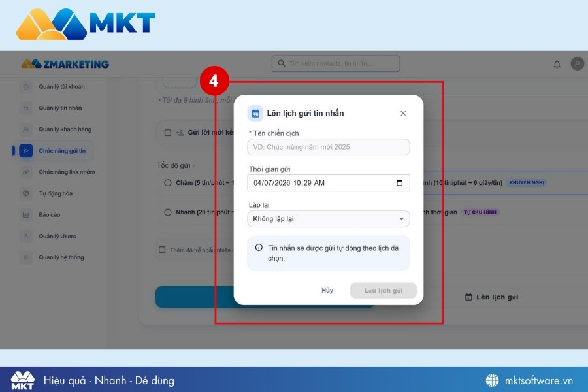Image resolution: width=588 pixels, height=392 pixels.
Task: Click the Quản lý hệ thống gear icon
Action: click(26, 257)
